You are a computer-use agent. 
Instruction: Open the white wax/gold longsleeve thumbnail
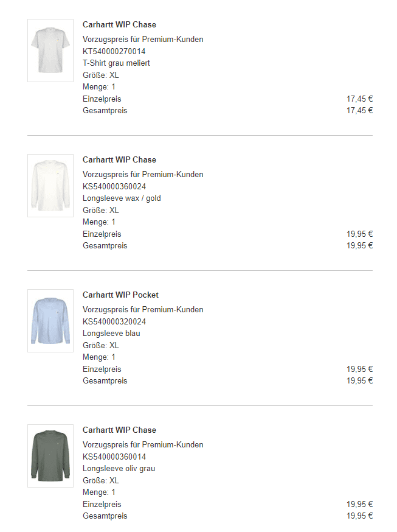[x=50, y=186]
